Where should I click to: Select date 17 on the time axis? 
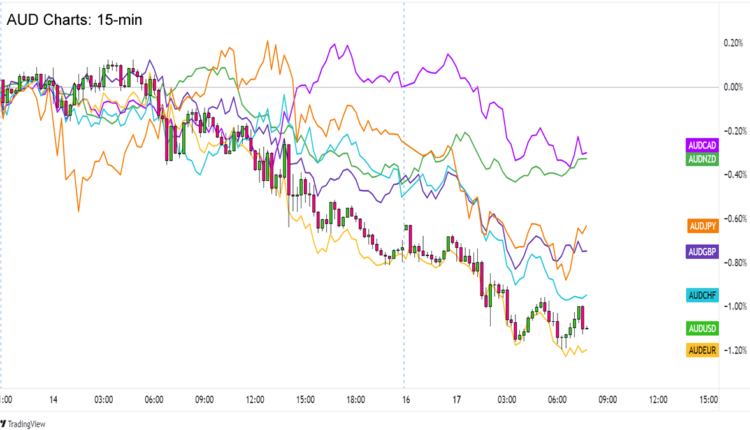[x=454, y=399]
